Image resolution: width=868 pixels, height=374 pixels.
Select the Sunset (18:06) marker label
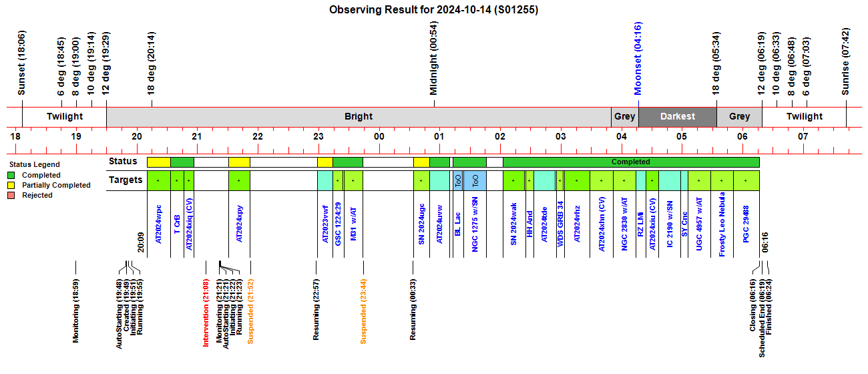click(x=21, y=63)
